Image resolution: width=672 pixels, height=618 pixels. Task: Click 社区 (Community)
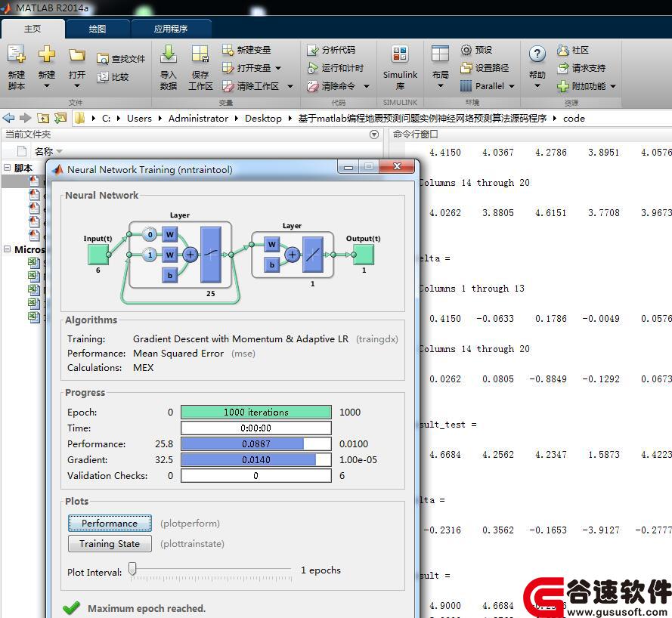coord(573,50)
